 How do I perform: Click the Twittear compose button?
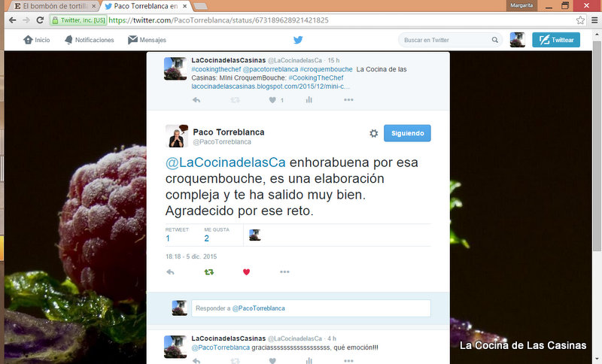[556, 40]
